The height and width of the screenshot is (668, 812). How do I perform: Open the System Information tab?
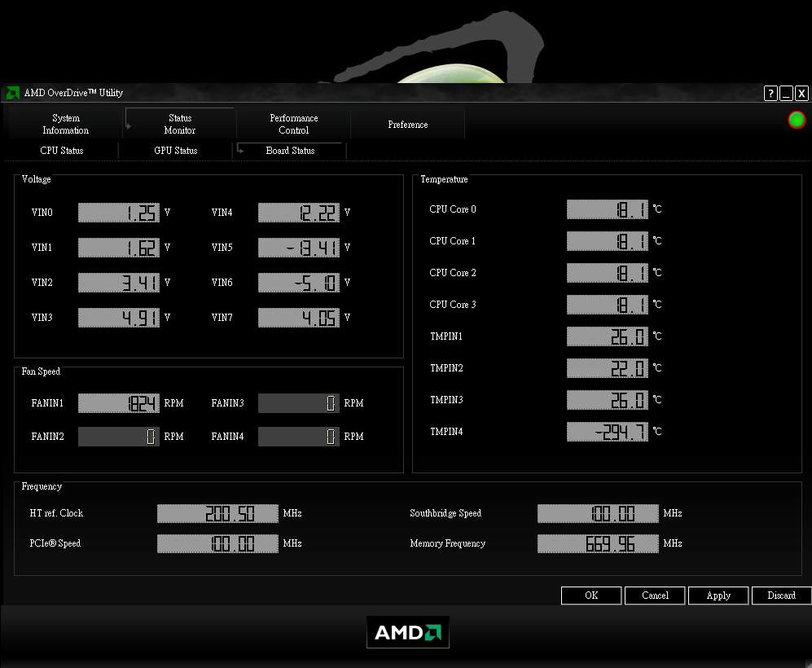coord(66,125)
